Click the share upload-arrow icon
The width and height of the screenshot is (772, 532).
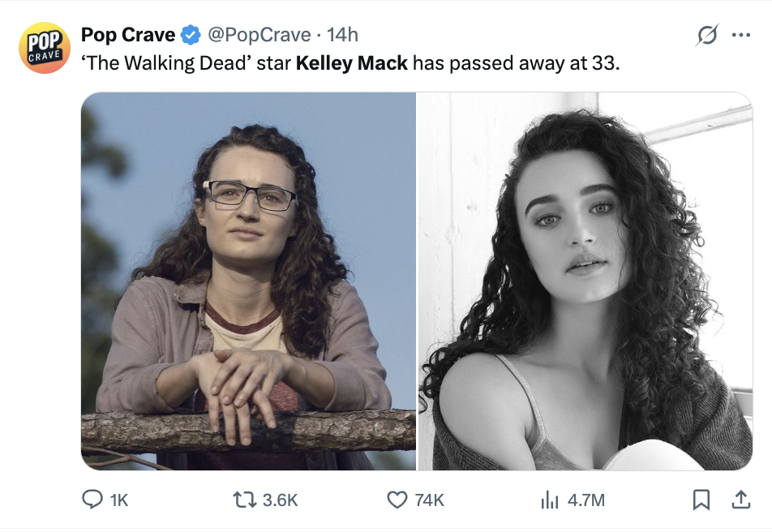[740, 500]
